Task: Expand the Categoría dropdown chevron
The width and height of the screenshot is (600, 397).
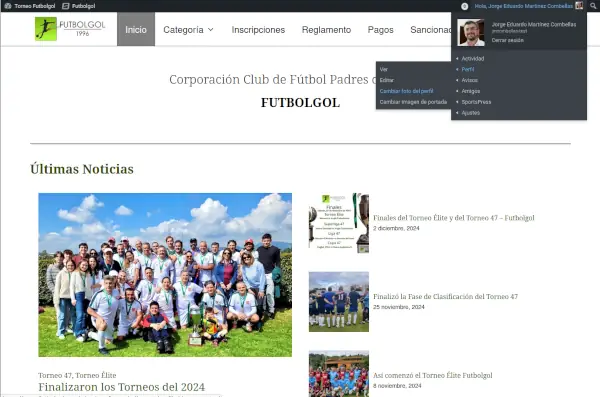Action: 210,29
